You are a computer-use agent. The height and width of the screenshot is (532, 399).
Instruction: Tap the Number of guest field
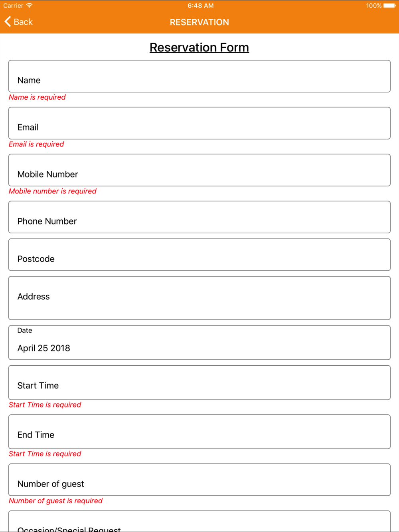199,480
